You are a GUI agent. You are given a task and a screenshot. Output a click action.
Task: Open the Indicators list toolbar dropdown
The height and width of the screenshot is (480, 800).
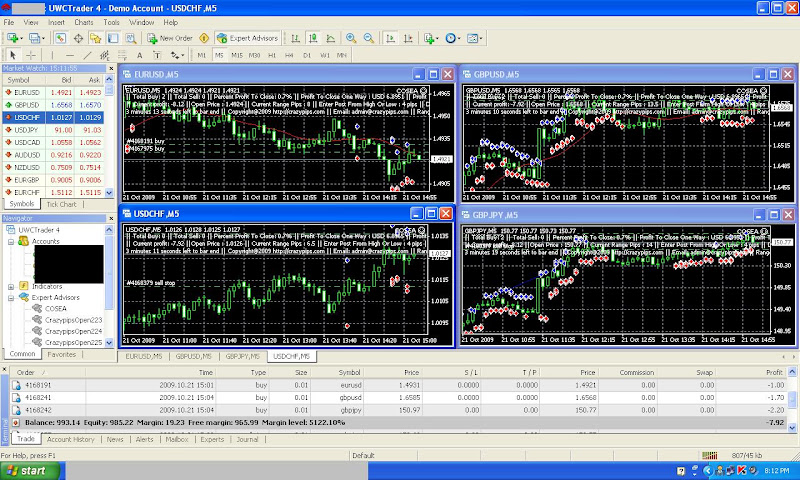(x=431, y=38)
